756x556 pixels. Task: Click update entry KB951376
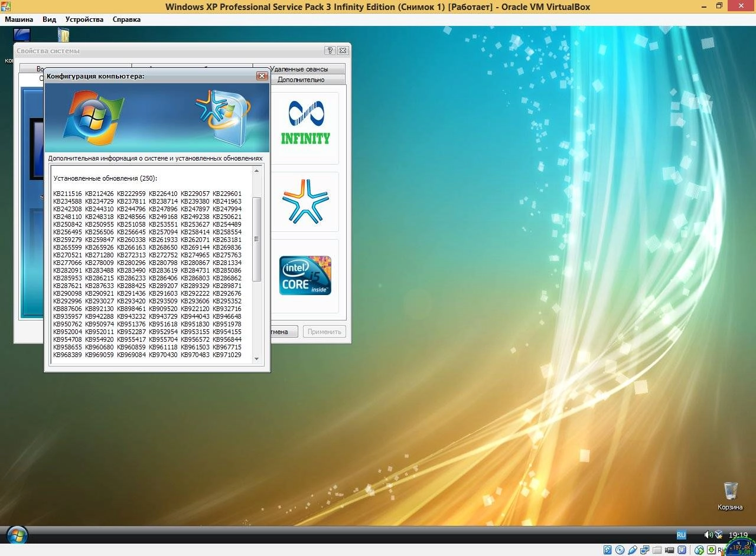tap(131, 324)
